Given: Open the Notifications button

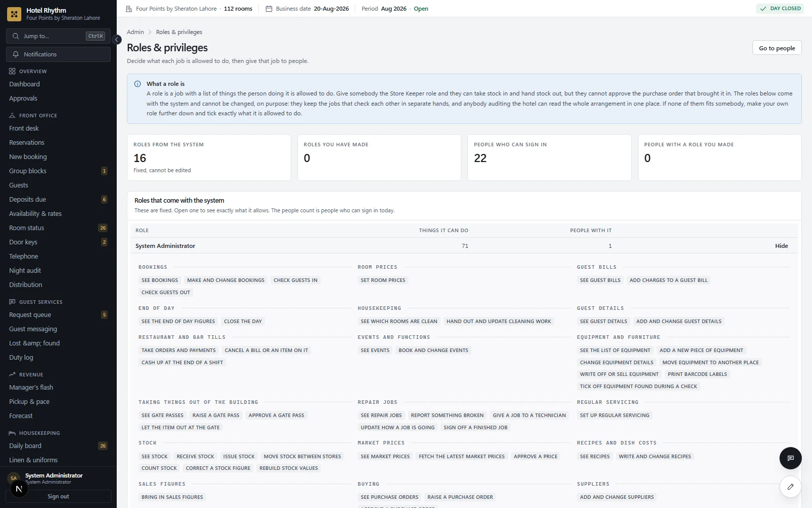Looking at the screenshot, I should coord(58,54).
